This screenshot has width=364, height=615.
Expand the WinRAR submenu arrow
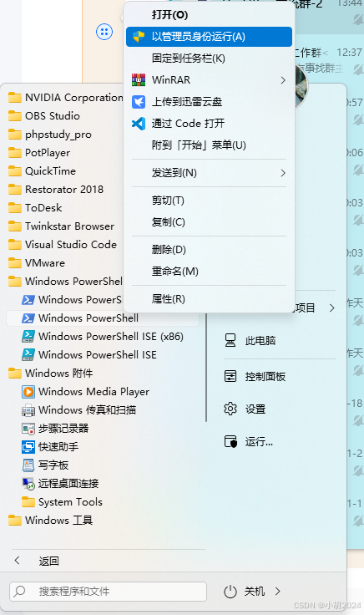click(283, 80)
